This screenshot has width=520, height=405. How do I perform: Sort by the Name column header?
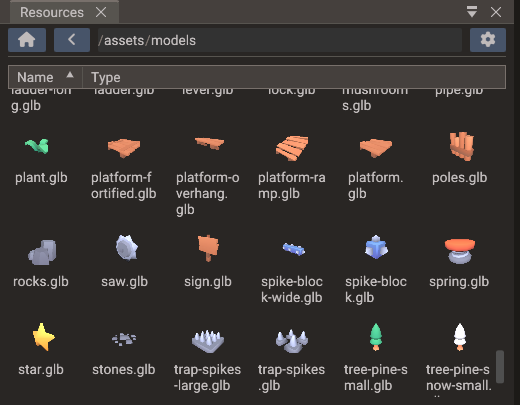(45, 77)
